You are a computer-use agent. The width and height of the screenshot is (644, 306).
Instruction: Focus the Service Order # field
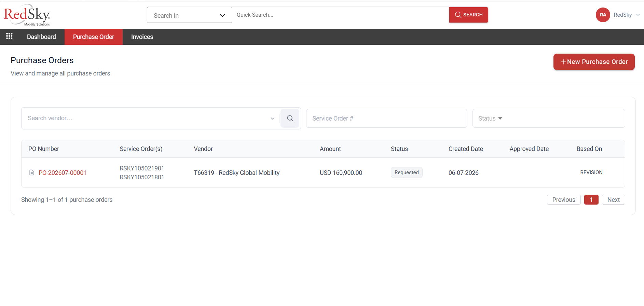(386, 119)
